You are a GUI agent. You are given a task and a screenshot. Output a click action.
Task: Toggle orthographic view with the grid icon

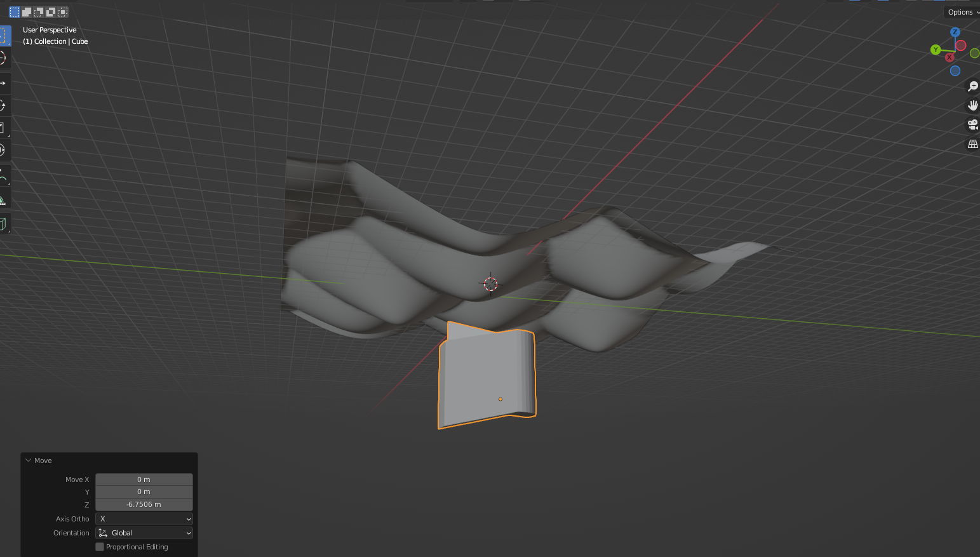pyautogui.click(x=973, y=144)
